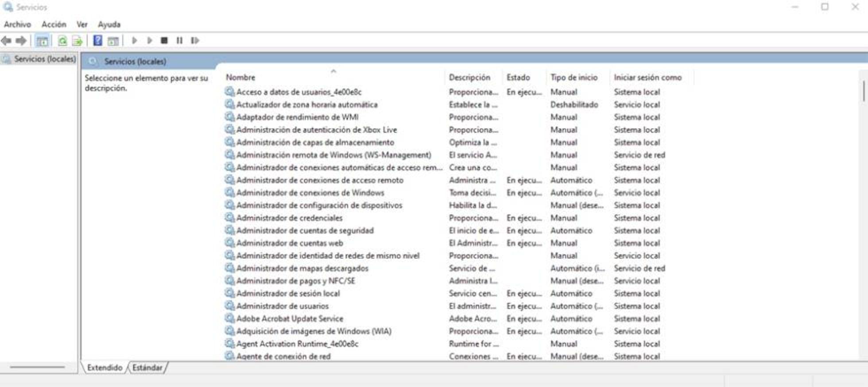
Task: Select Acceso a datos de usuarios_4e00e8c service
Action: (298, 92)
